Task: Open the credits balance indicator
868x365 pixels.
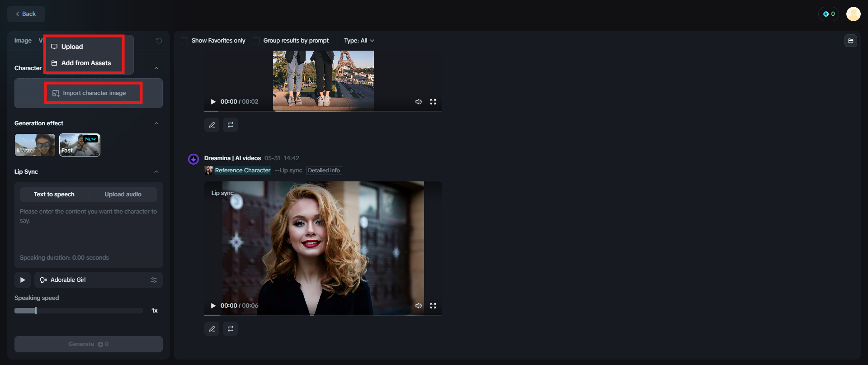Action: coord(829,14)
